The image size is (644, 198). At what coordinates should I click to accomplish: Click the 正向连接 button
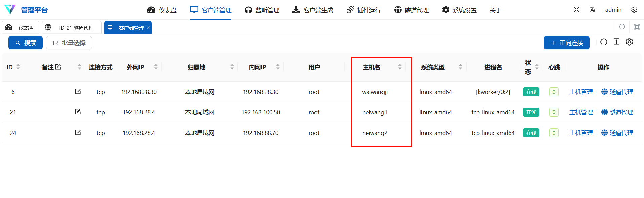pos(566,43)
